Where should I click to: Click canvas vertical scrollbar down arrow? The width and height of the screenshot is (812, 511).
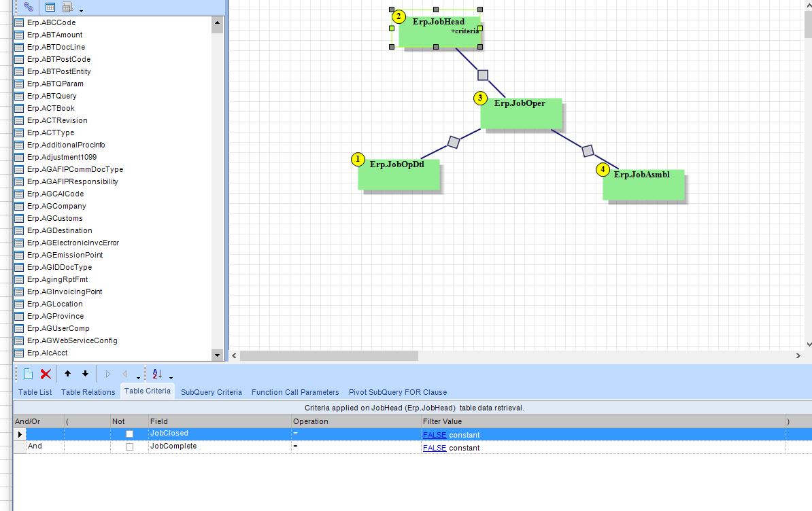coord(809,344)
